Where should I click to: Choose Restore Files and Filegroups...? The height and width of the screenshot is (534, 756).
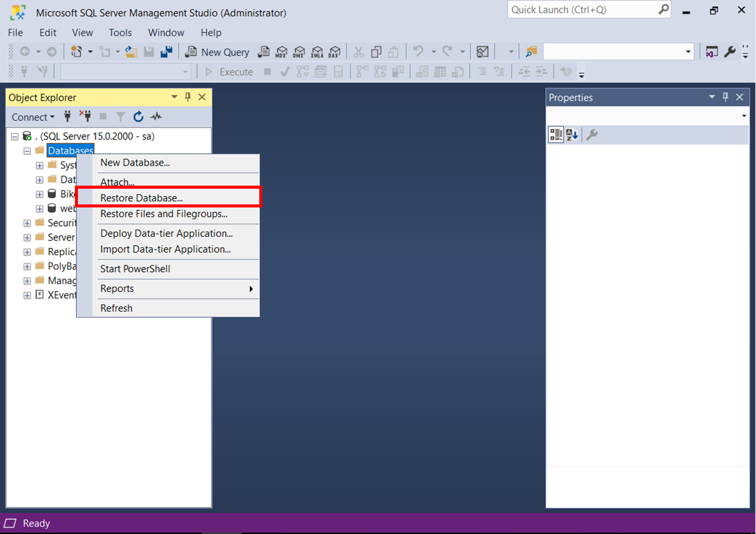pyautogui.click(x=168, y=214)
